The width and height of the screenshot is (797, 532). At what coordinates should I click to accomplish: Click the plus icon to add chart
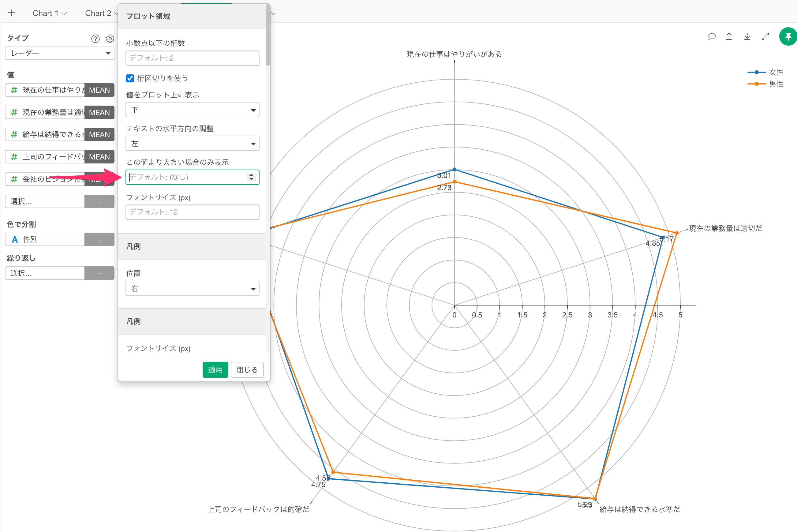12,13
